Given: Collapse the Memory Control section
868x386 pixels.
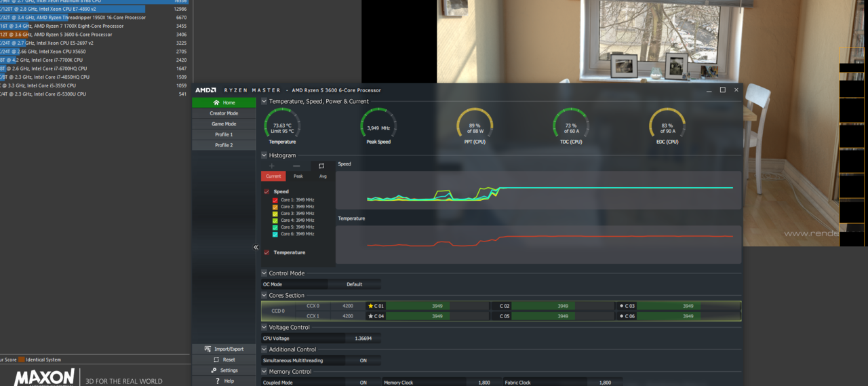Looking at the screenshot, I should [264, 372].
